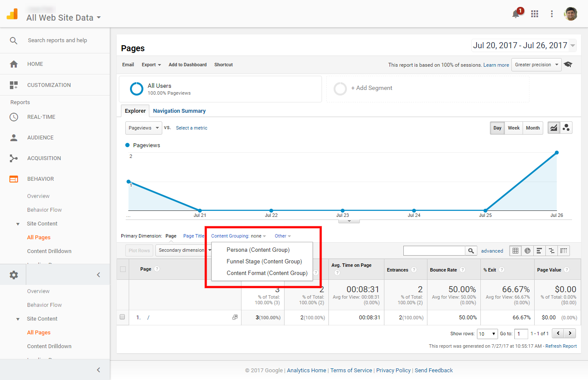Viewport: 588px width, 380px height.
Task: Click the help icon beside % Exit
Action: [x=501, y=270]
